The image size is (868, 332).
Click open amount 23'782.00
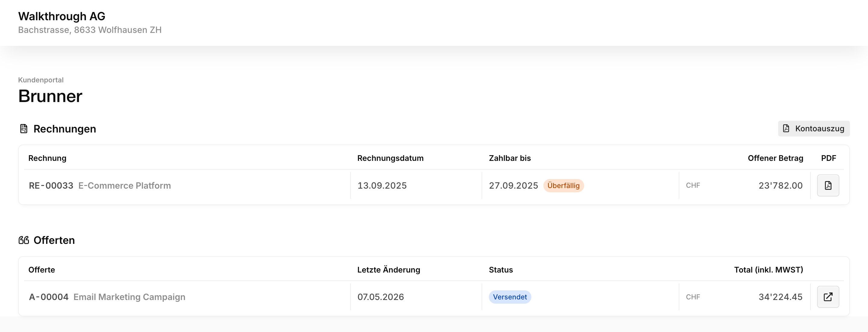click(780, 186)
